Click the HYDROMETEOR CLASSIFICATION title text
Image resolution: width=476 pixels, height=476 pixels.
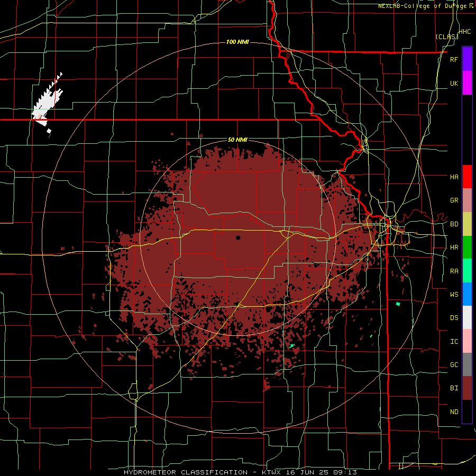click(186, 472)
